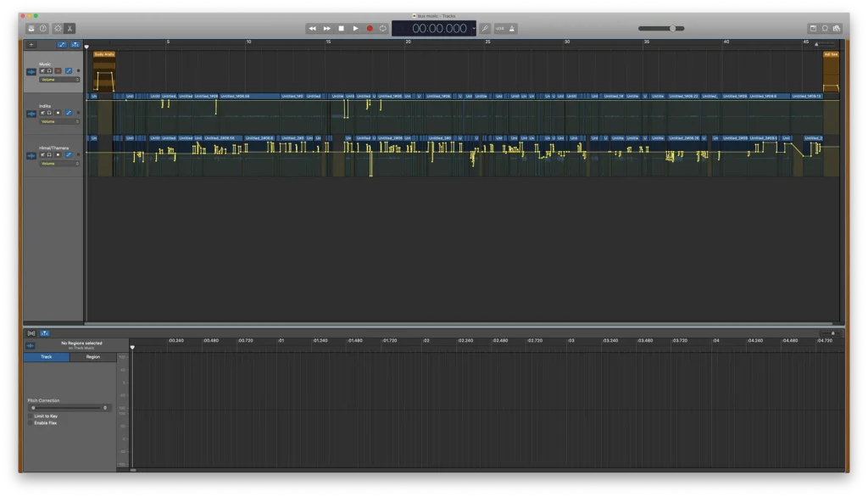Mute the Indika track
868x497 pixels.
[42, 114]
